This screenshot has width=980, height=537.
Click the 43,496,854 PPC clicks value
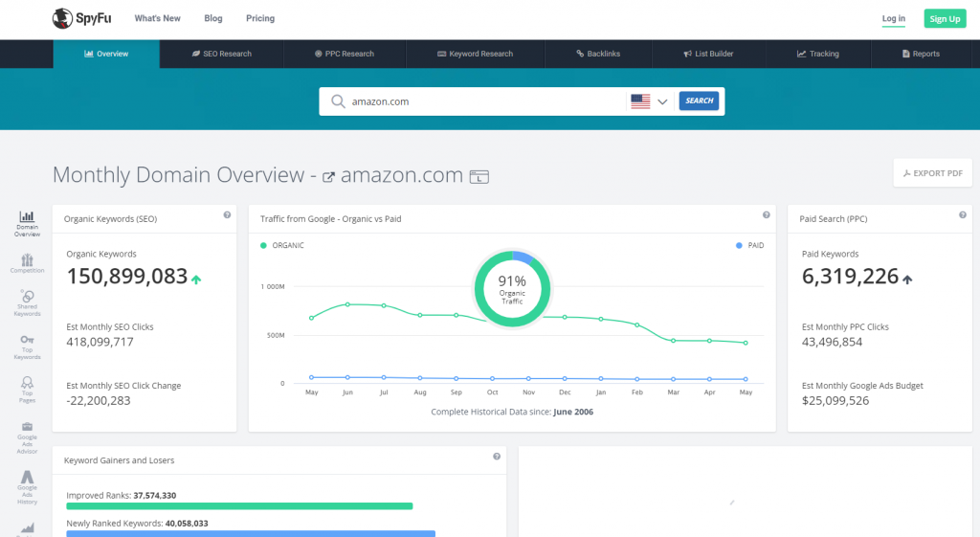click(832, 342)
